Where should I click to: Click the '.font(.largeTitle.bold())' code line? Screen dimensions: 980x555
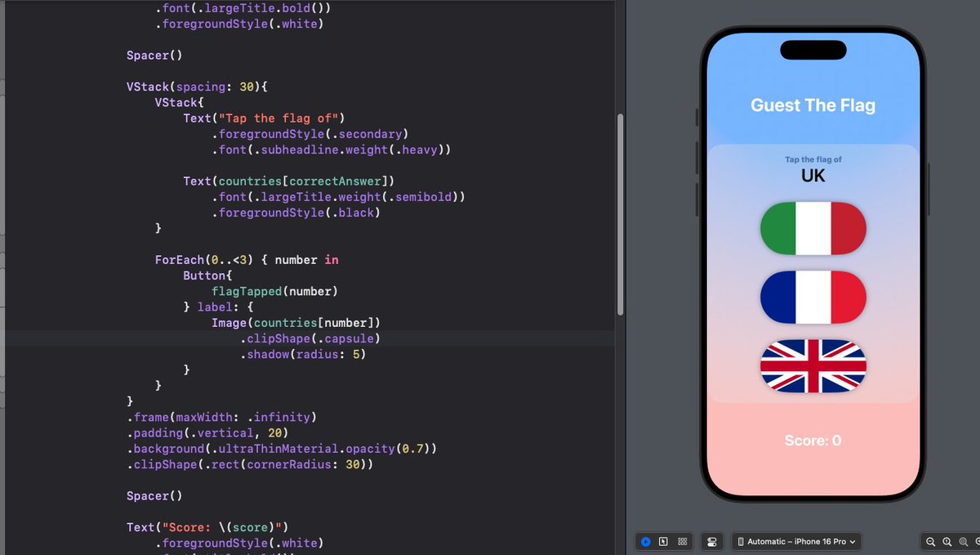243,8
